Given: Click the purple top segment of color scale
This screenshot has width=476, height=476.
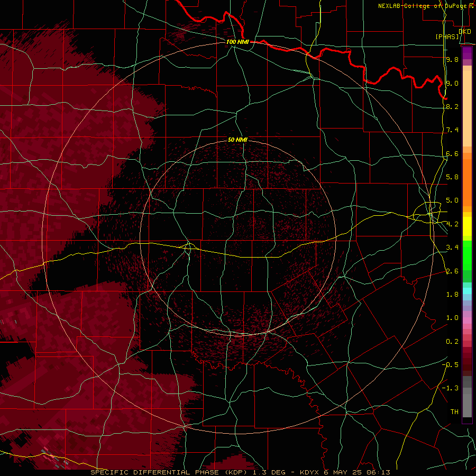Looking at the screenshot, I should coord(467,53).
